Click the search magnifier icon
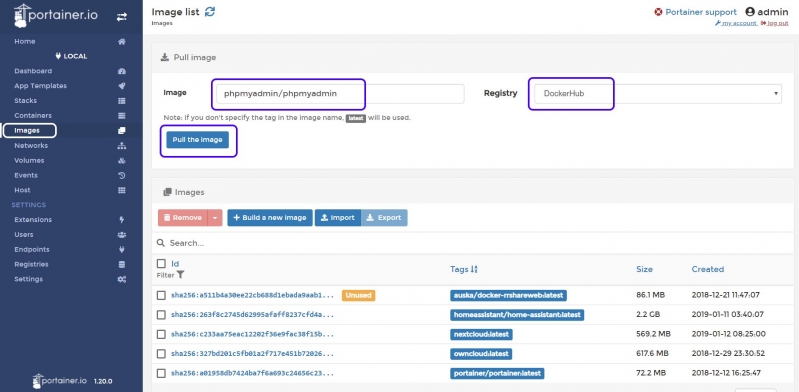This screenshot has width=799, height=392. click(161, 243)
